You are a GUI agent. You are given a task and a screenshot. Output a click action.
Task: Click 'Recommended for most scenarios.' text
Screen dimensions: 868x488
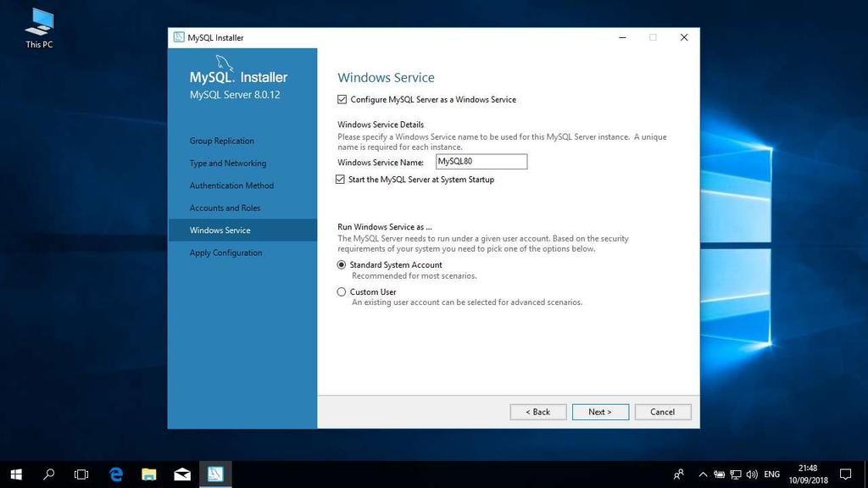(414, 275)
